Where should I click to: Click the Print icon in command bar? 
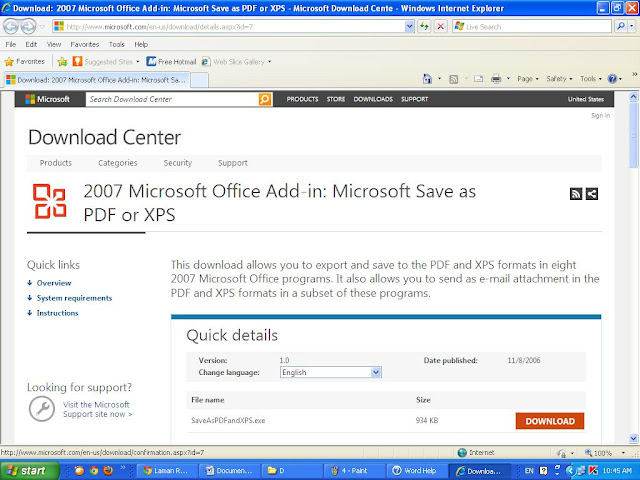pyautogui.click(x=496, y=79)
